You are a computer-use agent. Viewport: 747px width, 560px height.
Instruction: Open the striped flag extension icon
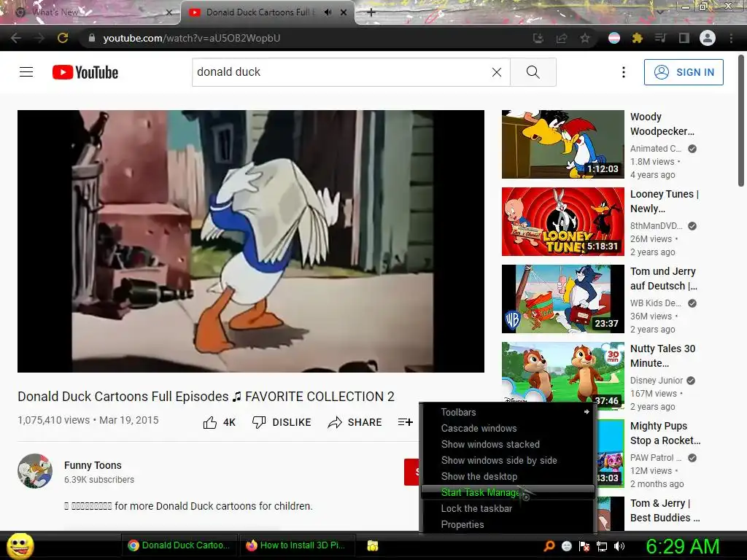coord(614,38)
